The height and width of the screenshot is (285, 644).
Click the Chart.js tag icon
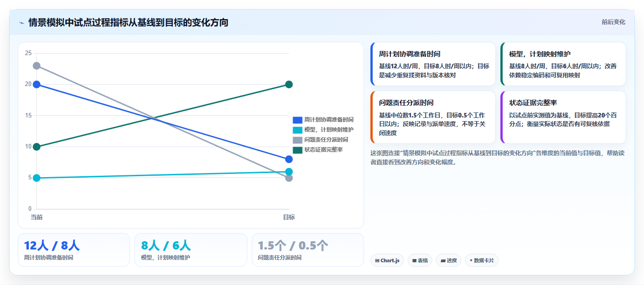(377, 261)
